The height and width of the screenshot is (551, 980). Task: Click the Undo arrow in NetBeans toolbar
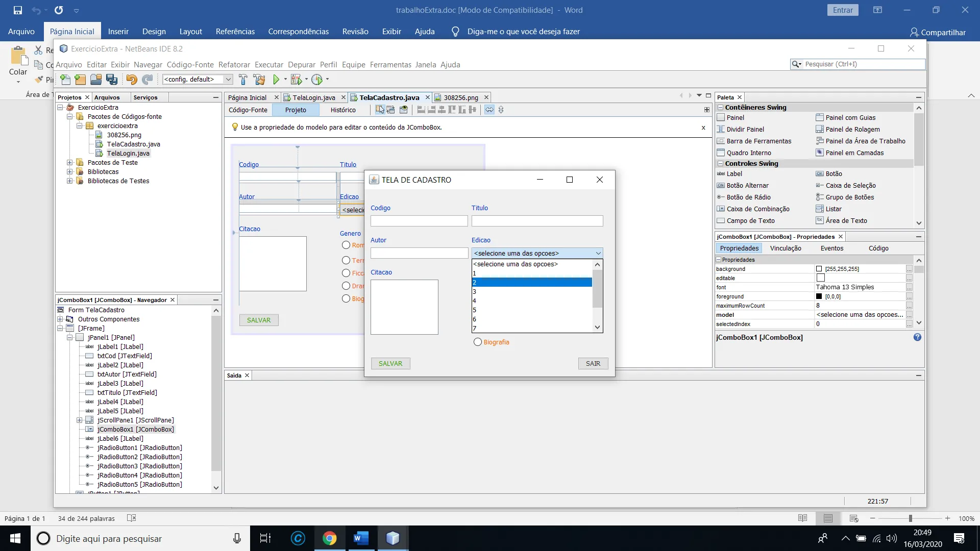pos(131,79)
